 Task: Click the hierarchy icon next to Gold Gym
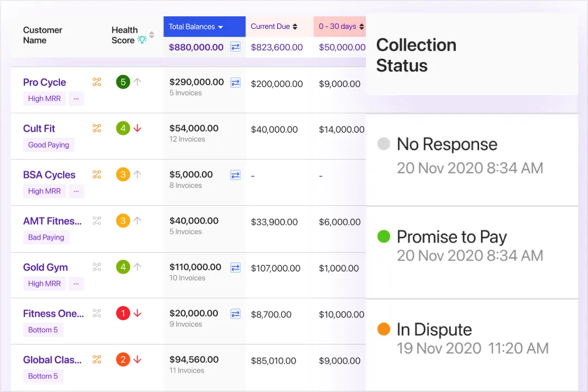pyautogui.click(x=97, y=267)
